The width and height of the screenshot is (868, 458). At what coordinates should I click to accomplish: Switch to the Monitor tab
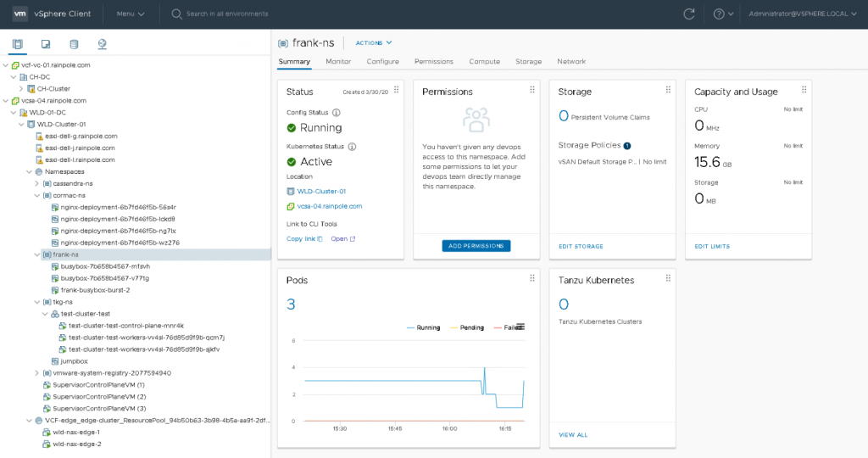338,62
